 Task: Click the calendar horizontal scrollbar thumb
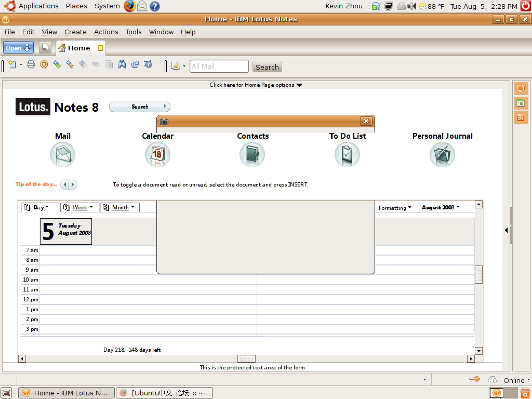click(x=246, y=358)
